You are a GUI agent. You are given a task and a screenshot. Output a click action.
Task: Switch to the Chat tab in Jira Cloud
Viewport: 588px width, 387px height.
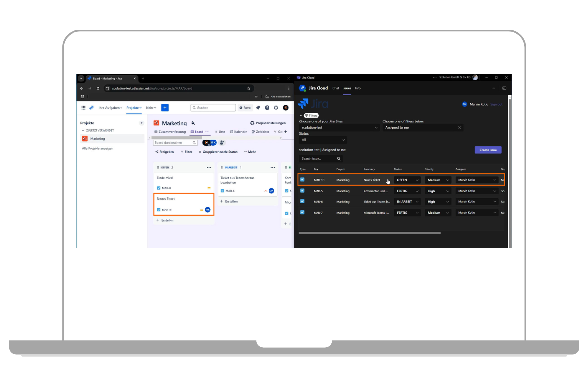click(336, 88)
